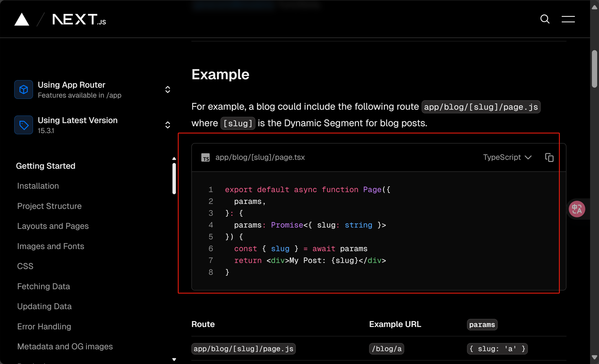The height and width of the screenshot is (364, 599).
Task: Click the Latest Version tag icon
Action: [24, 125]
